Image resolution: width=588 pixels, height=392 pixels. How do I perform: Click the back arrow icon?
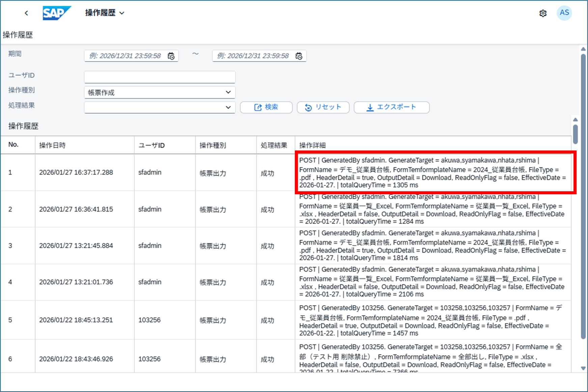pos(26,13)
